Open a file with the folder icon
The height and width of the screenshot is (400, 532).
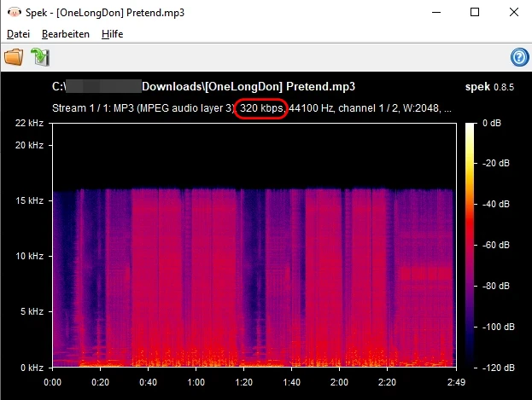pos(14,56)
